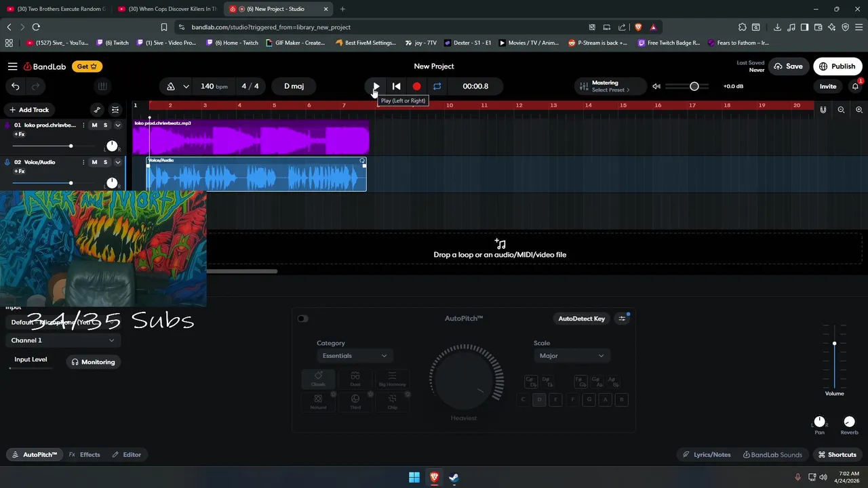
Task: Open the virtual piano keyboard icon
Action: pos(102,86)
